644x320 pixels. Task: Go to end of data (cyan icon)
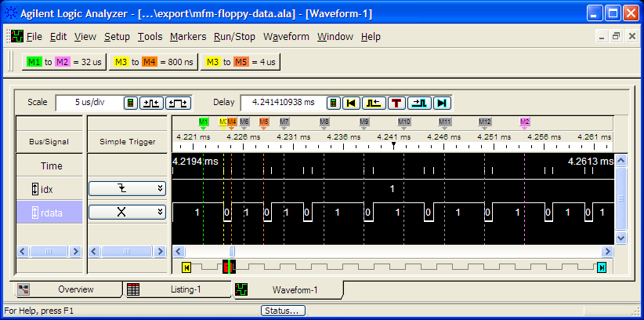coord(442,103)
